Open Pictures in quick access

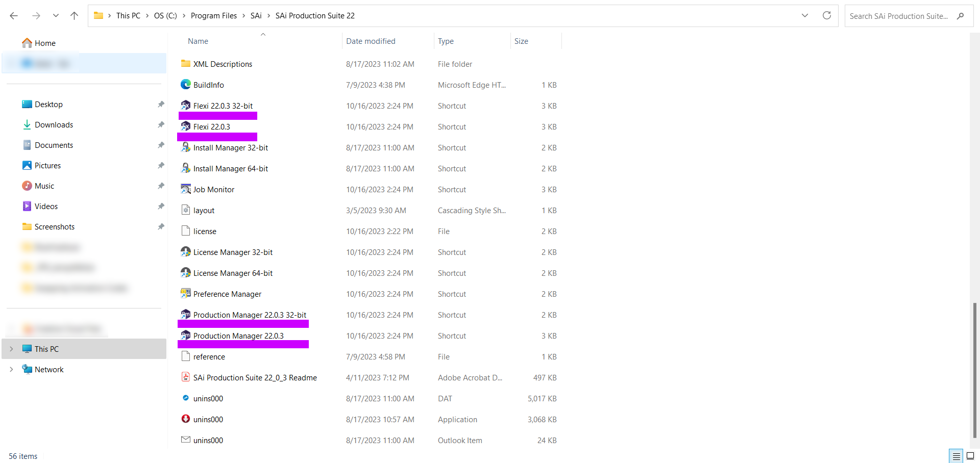41,166
